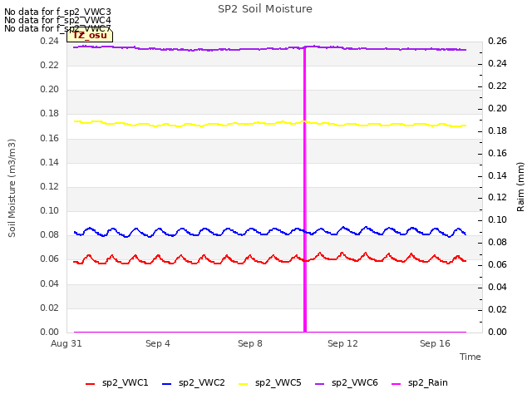Select the sp2_VWC2 legend label
This screenshot has height=399, width=532.
tap(202, 382)
